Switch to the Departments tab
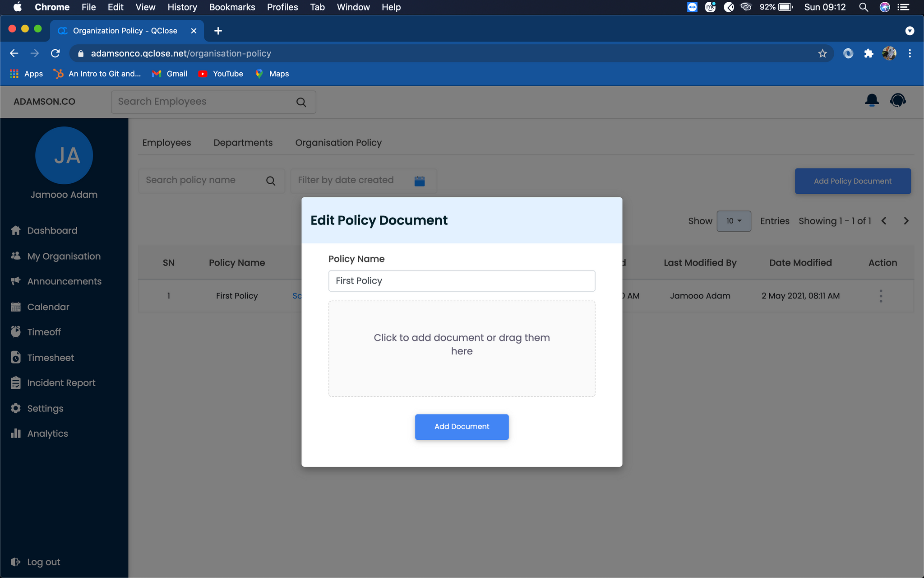Viewport: 924px width, 578px height. 243,143
